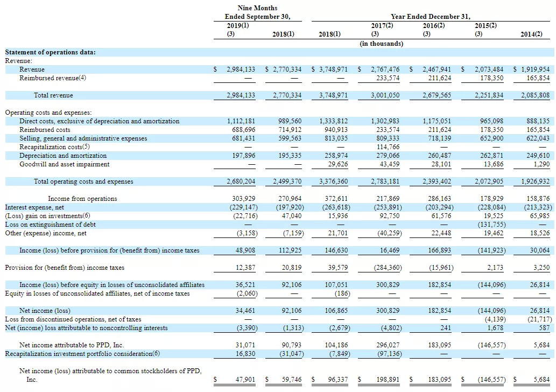Click the Recapitalization costs value 114,766
Viewport: 556px width, 392px height.
click(388, 147)
